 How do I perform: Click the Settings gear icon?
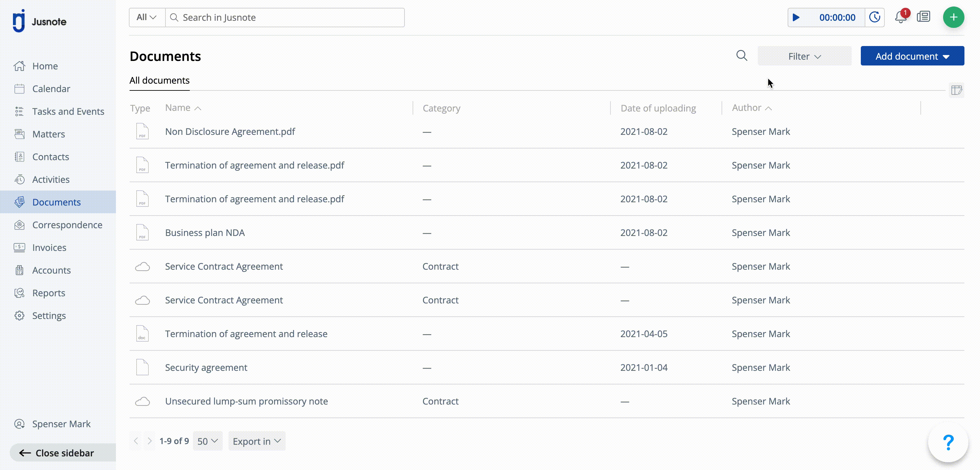(x=19, y=315)
